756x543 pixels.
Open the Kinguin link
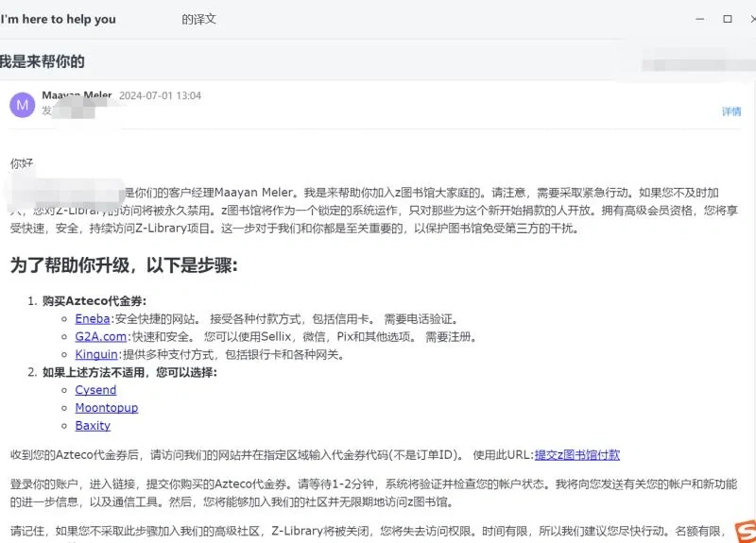coord(96,354)
